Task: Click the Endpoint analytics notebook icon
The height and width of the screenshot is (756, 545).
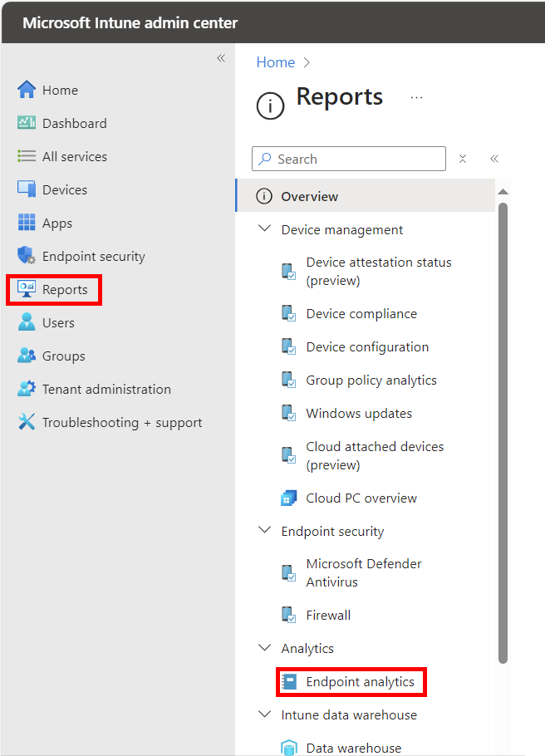Action: click(288, 682)
